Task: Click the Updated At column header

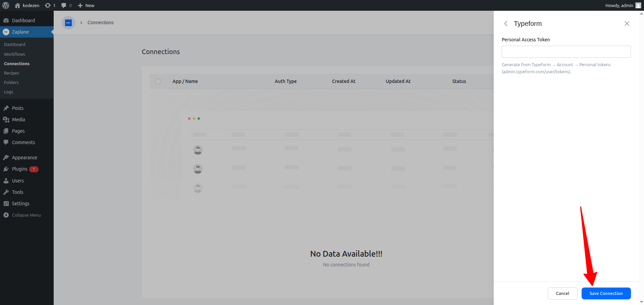Action: 398,81
